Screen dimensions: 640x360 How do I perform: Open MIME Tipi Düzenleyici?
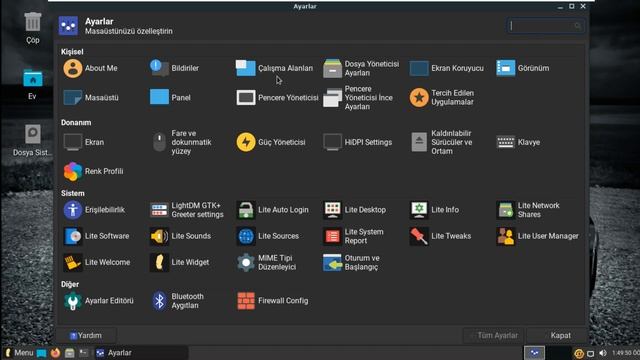267,262
